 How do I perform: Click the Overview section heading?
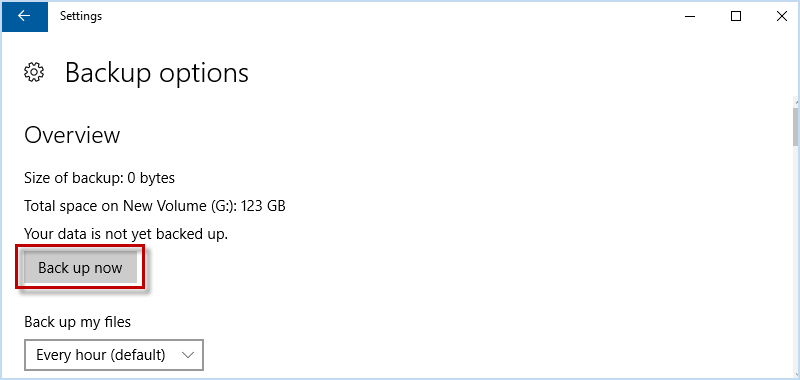pos(72,135)
